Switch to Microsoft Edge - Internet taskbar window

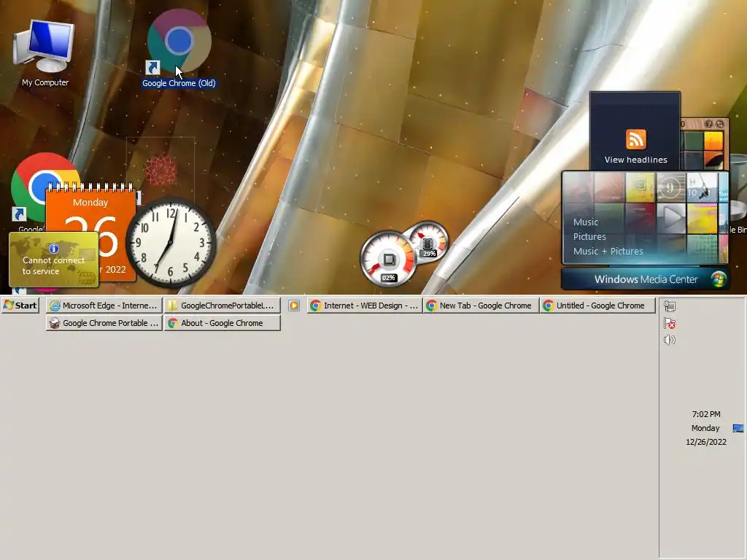tap(104, 306)
